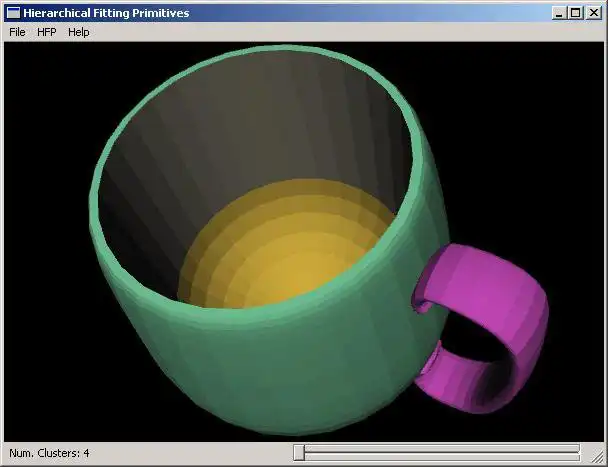
Task: Click the Hierarchical Fitting Primitives title text
Action: [106, 13]
